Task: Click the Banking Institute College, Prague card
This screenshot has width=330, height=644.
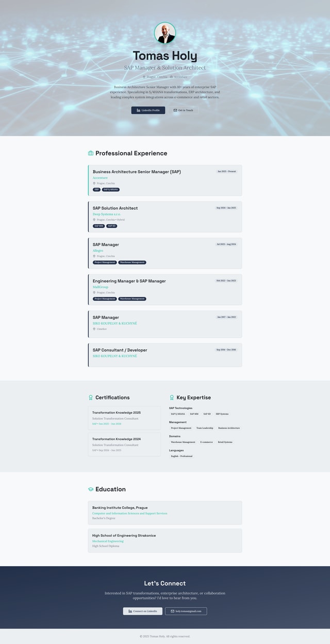Action: point(164,513)
